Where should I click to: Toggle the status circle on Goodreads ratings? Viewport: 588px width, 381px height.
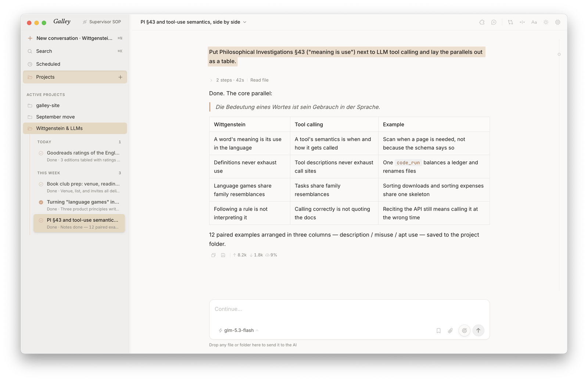point(41,153)
